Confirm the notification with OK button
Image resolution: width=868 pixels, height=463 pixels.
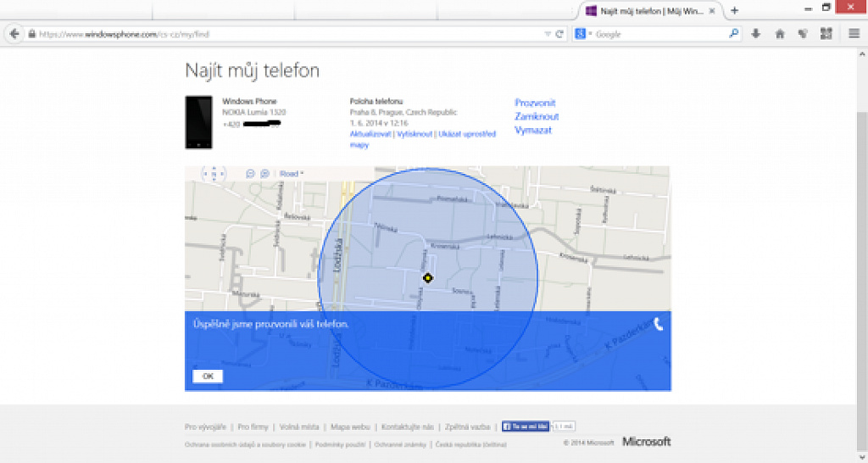coord(208,376)
